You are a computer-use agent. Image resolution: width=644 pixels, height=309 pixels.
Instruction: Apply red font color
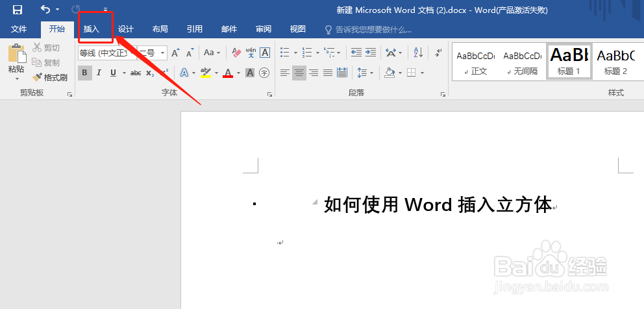coord(228,73)
